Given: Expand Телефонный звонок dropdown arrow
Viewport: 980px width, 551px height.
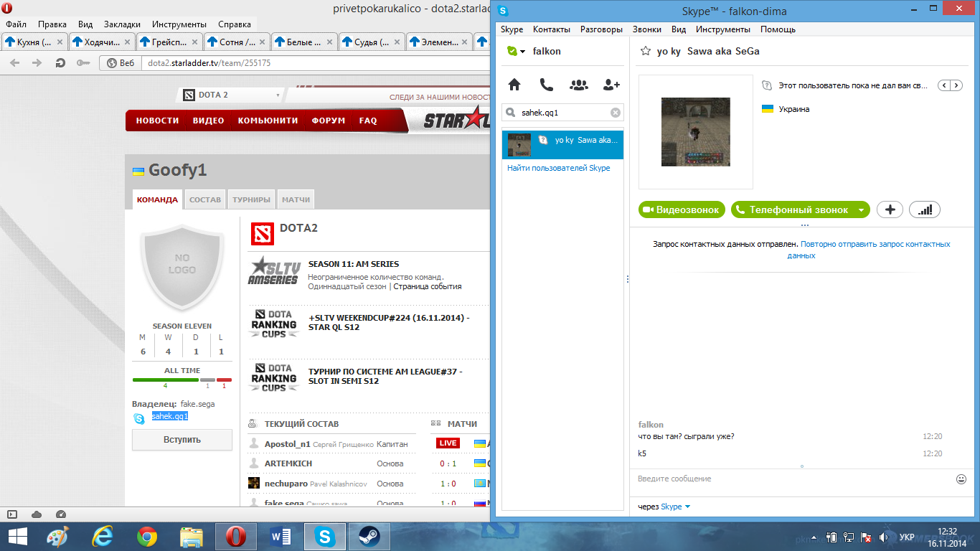Looking at the screenshot, I should click(x=861, y=209).
